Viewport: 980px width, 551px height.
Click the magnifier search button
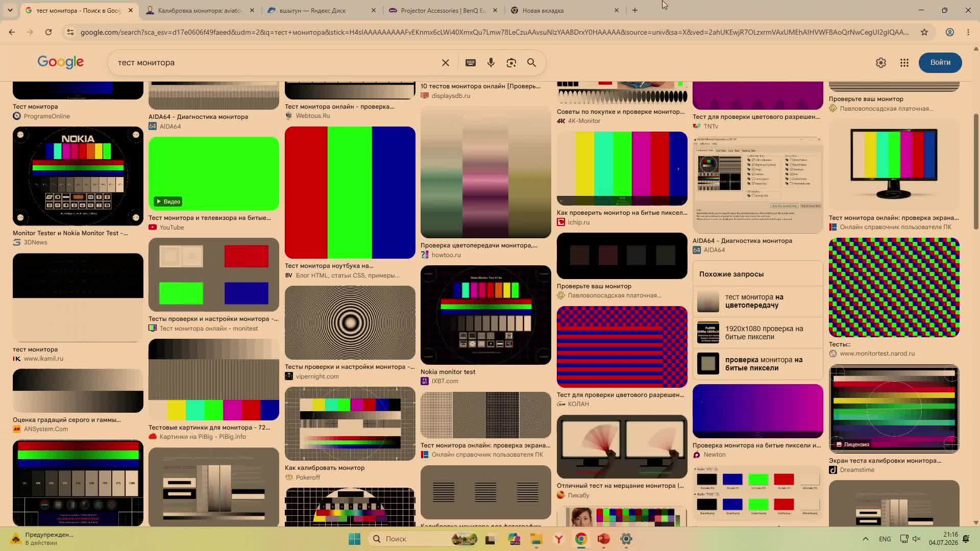(x=531, y=63)
